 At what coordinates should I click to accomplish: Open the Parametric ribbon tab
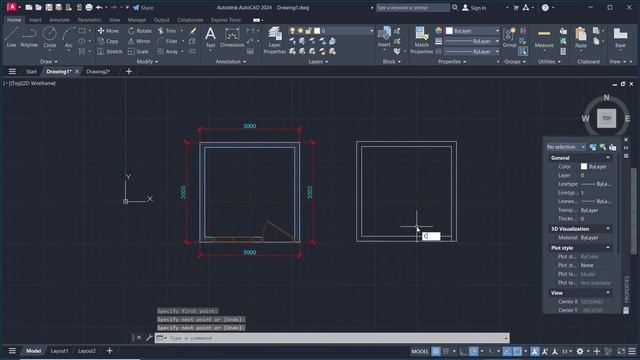pos(89,20)
